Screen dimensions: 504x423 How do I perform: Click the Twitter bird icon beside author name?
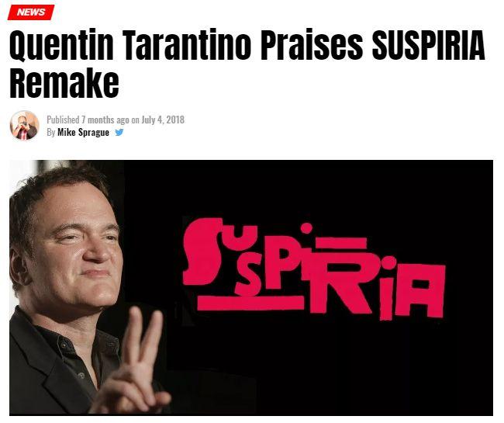[x=119, y=132]
